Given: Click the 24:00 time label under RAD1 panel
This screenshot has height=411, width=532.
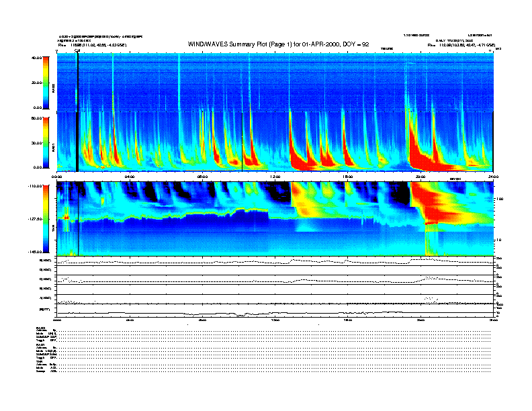Looking at the screenshot, I should [493, 177].
